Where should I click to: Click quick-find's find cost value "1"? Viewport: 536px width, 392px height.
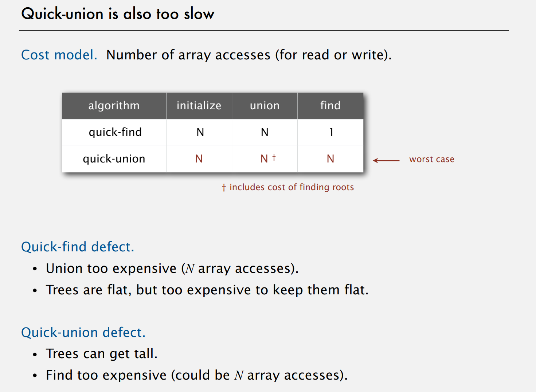(331, 132)
